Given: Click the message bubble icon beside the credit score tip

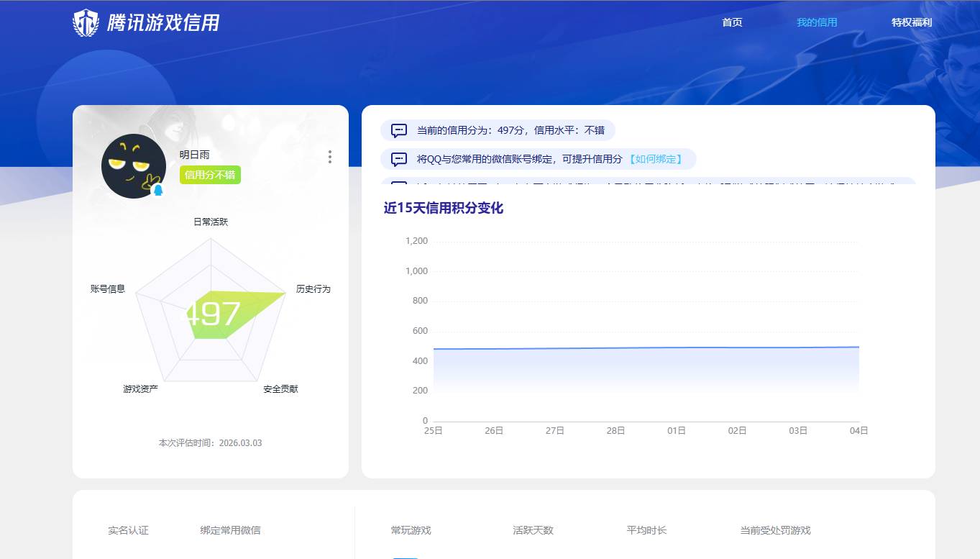Looking at the screenshot, I should point(398,130).
